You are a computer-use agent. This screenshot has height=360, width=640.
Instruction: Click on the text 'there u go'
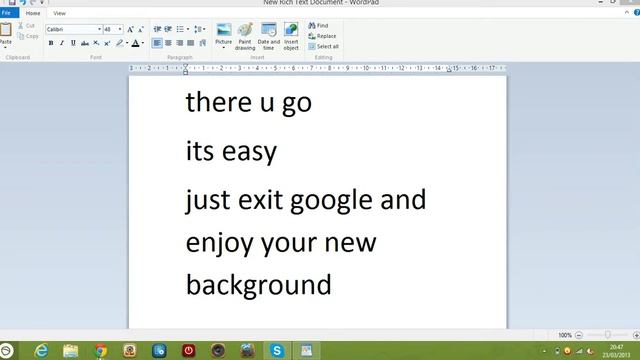(249, 102)
